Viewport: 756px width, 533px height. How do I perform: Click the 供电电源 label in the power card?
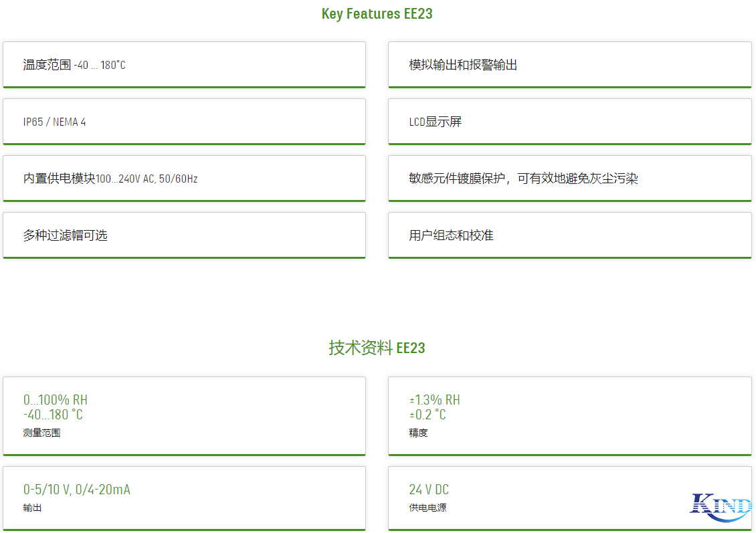[x=426, y=508]
